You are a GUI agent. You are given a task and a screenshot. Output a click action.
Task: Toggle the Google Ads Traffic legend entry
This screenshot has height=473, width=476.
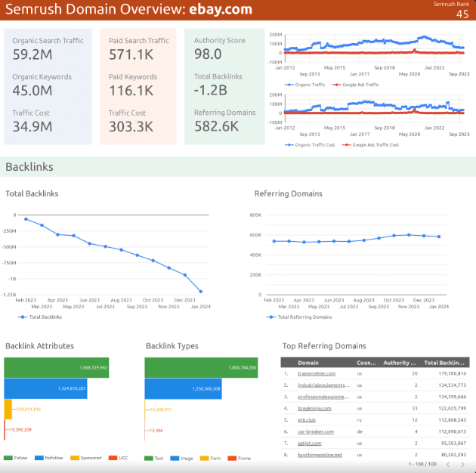(x=355, y=85)
